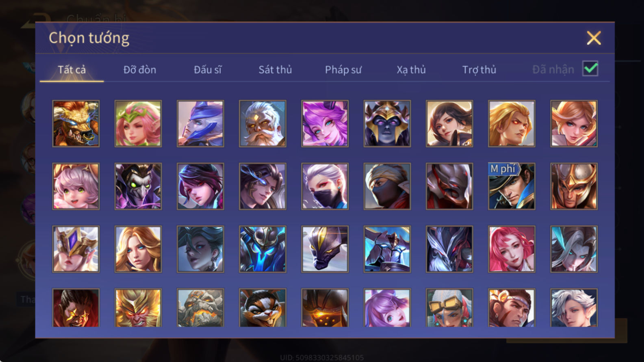Select the rock golem hero portrait
The width and height of the screenshot is (644, 362).
[x=200, y=308]
